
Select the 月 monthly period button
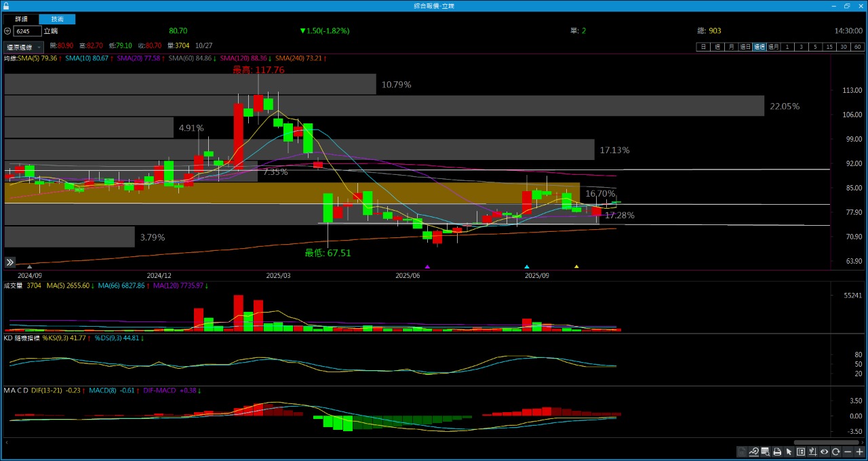click(731, 47)
